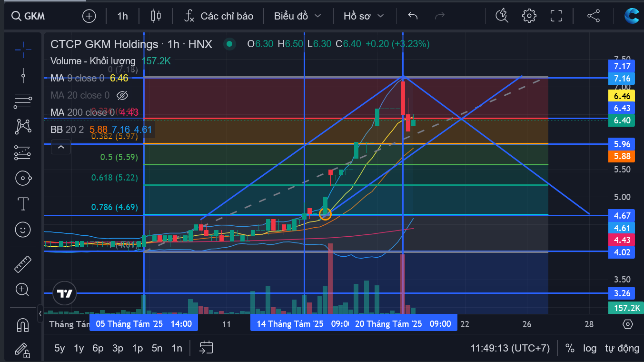Open the user profile avatar menu
This screenshot has height=362, width=644.
point(632,16)
